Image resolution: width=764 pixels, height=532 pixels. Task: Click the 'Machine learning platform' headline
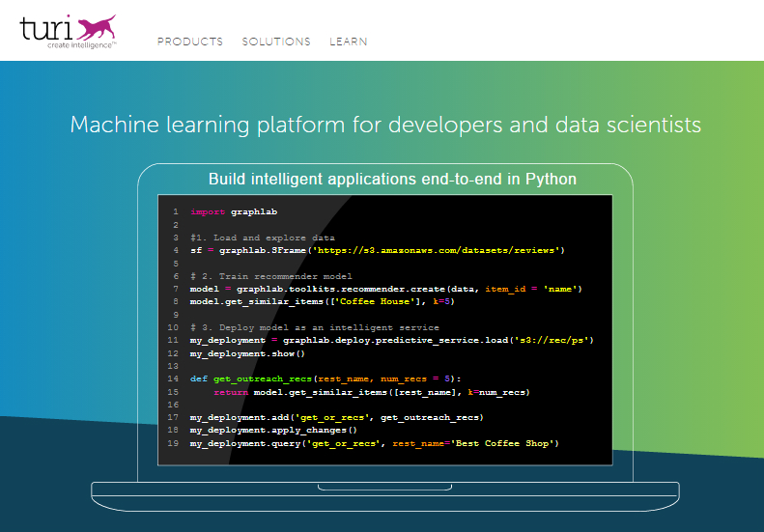point(385,125)
